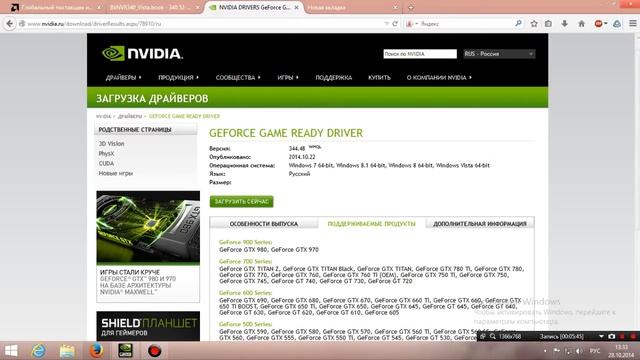Screen dimensions: 640x360
Task: Open the address bar history dropdown arrow
Action: pyautogui.click(x=387, y=24)
